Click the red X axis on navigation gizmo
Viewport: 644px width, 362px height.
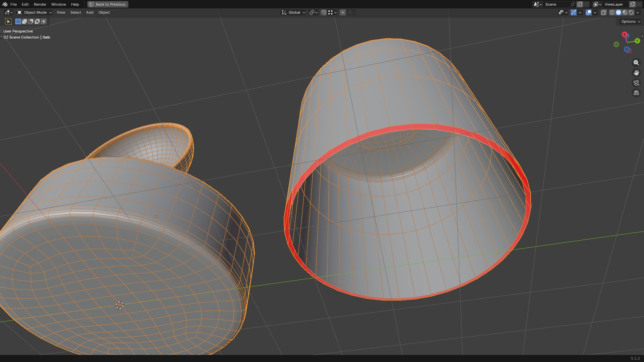pos(625,35)
